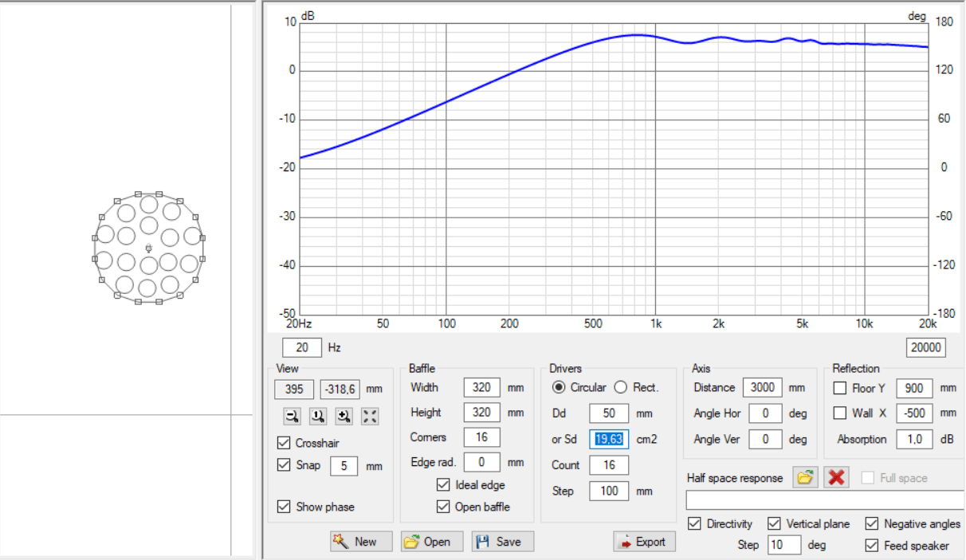Image resolution: width=966 pixels, height=560 pixels.
Task: Enable the Floor Y reflection checkbox
Action: 839,388
